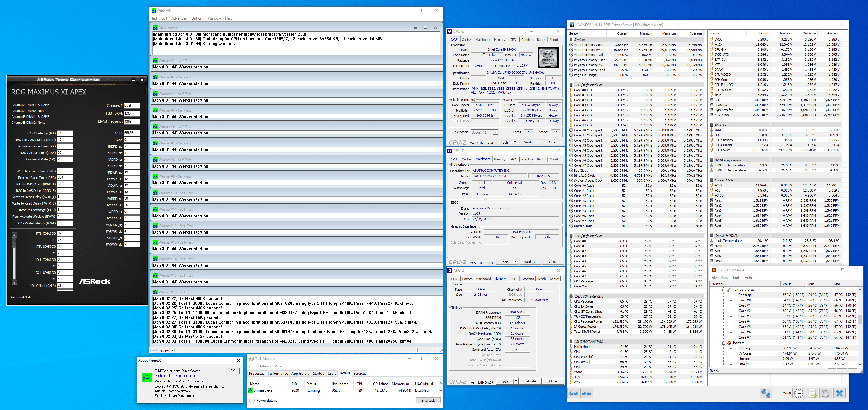868x410 pixels.
Task: Open the http://mersenne.org link
Action: click(183, 376)
